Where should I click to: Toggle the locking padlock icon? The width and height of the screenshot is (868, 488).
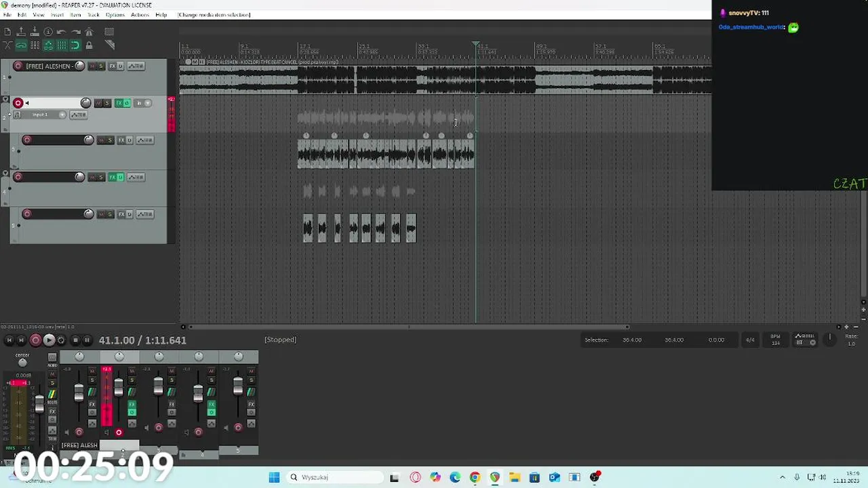(89, 45)
